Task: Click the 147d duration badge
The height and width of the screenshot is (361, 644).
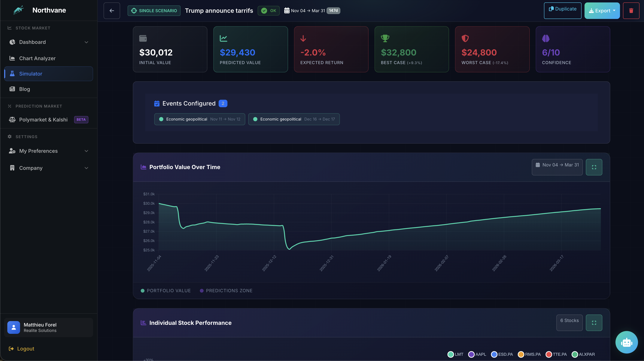Action: [x=333, y=10]
